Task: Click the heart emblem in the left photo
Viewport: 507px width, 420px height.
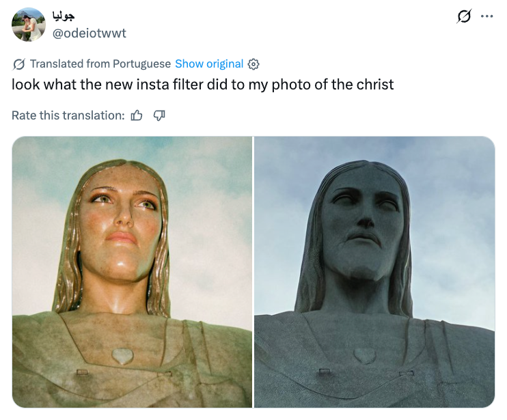Action: (x=123, y=355)
